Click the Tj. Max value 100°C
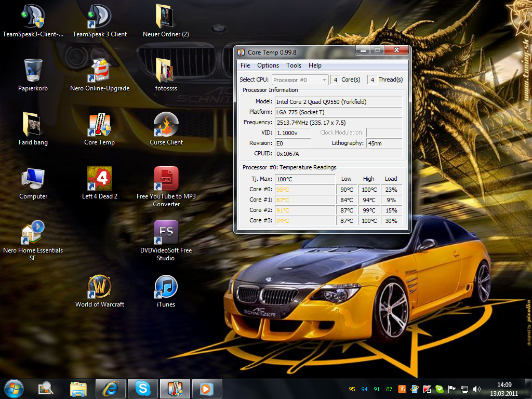The image size is (532, 399). [x=305, y=179]
